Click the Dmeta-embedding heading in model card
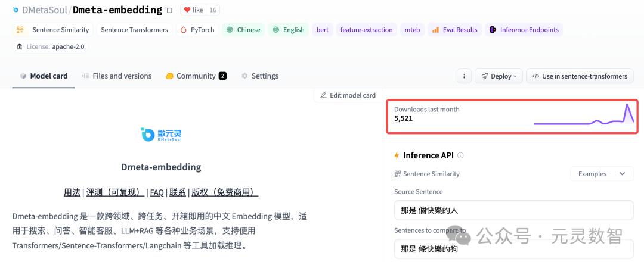Viewport: 644px width, 262px height. click(161, 167)
